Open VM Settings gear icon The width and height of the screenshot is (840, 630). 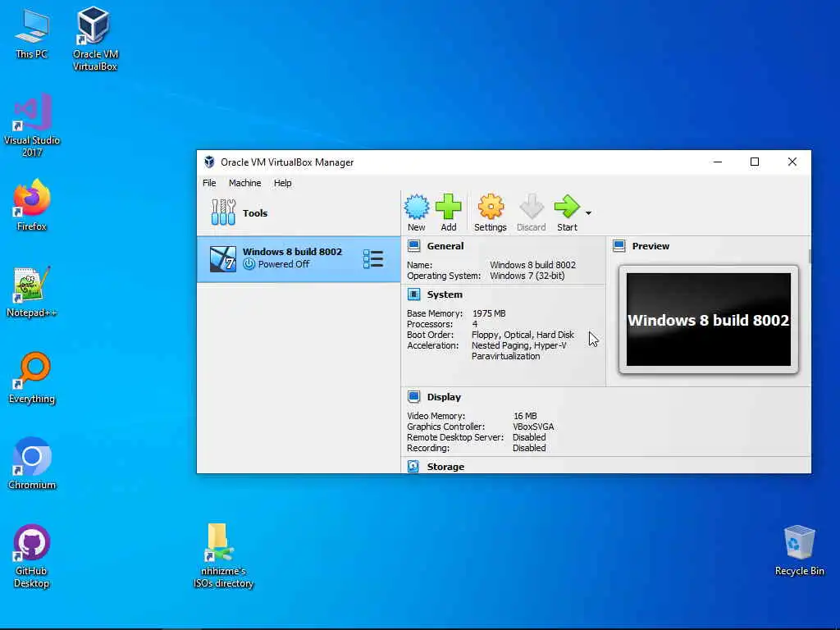pyautogui.click(x=491, y=207)
